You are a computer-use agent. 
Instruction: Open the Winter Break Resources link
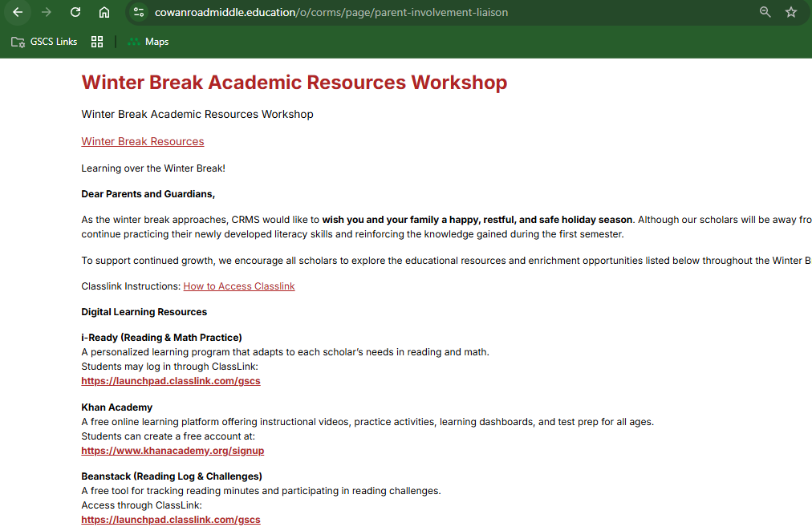143,142
